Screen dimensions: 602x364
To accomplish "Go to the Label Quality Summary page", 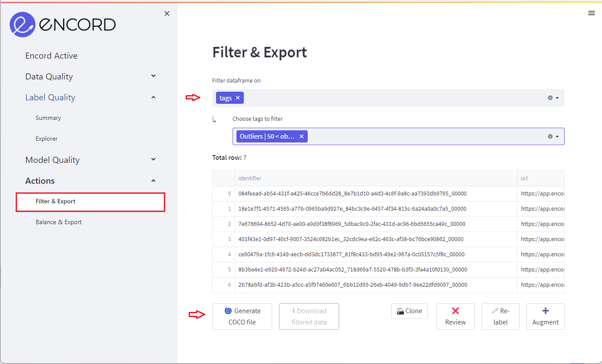I will (48, 118).
